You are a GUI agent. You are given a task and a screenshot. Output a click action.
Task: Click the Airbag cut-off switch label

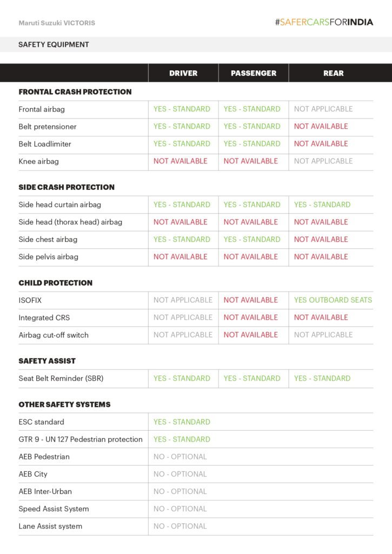[x=54, y=335]
